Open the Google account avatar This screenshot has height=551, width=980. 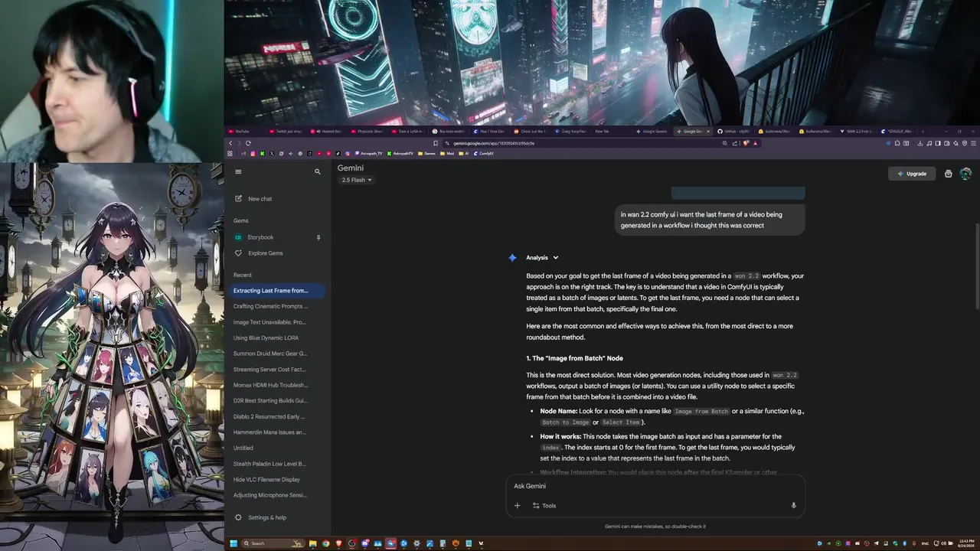[x=965, y=174]
